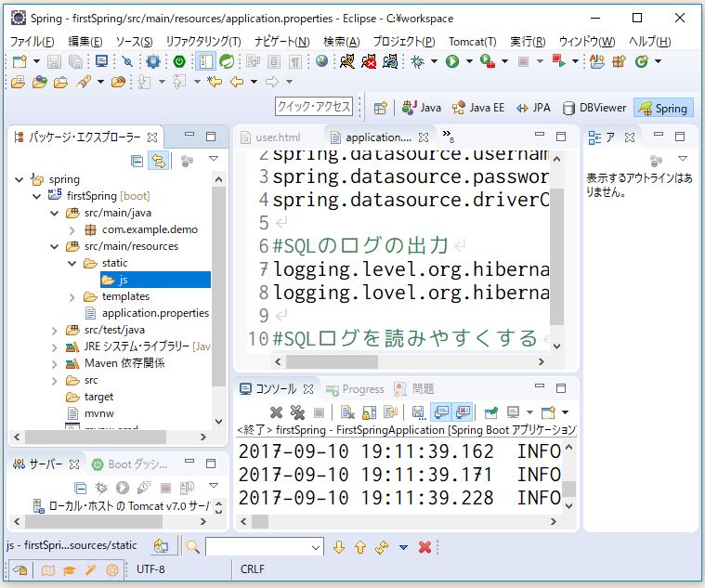Switch to the DBViewer perspective
The width and height of the screenshot is (705, 588).
(x=594, y=108)
